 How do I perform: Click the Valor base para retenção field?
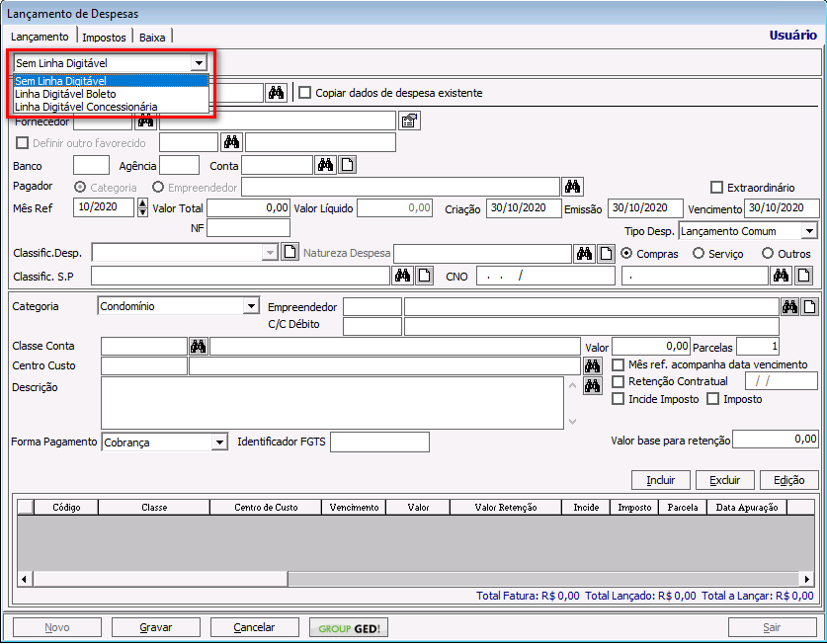(776, 439)
